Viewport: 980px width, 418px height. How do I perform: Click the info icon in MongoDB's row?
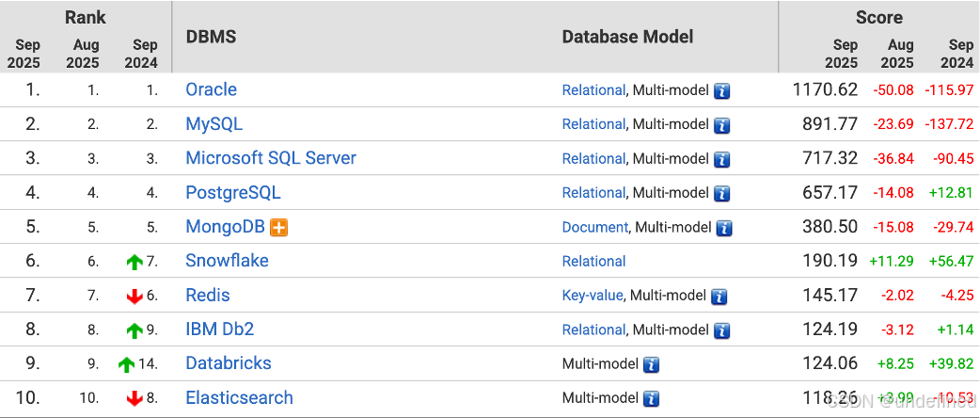tap(724, 228)
